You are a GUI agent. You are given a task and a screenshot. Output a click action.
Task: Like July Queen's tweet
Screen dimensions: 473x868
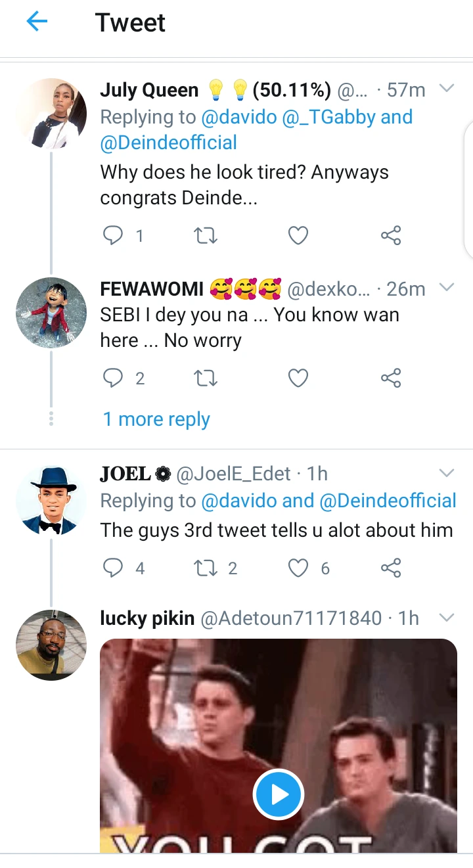coord(298,235)
